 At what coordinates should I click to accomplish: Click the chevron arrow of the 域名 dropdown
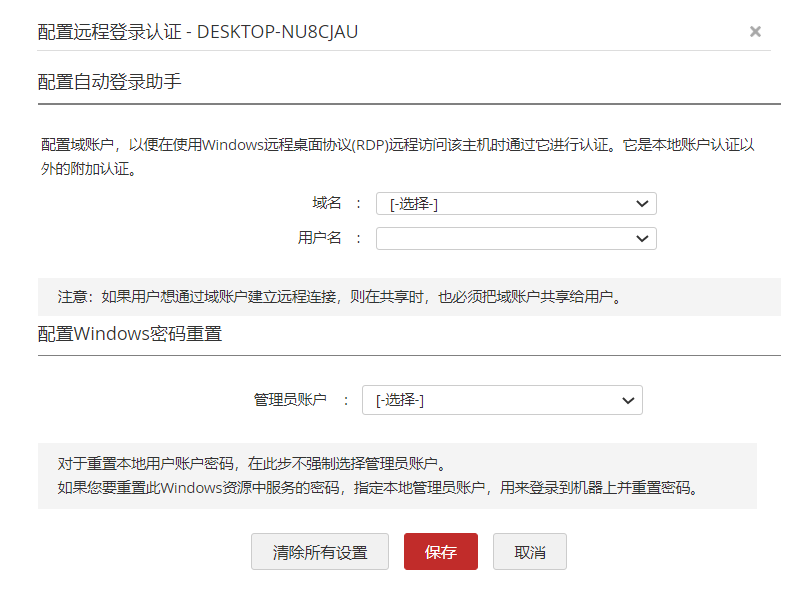pos(642,204)
